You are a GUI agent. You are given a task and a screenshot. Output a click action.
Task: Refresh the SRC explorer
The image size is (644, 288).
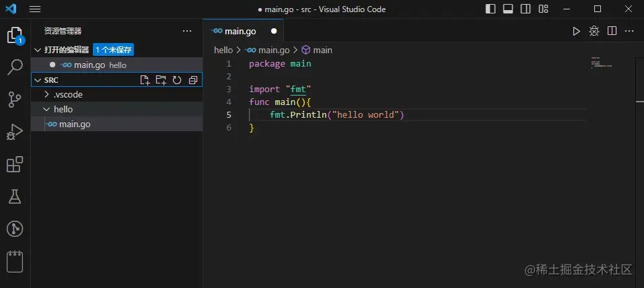pyautogui.click(x=177, y=80)
